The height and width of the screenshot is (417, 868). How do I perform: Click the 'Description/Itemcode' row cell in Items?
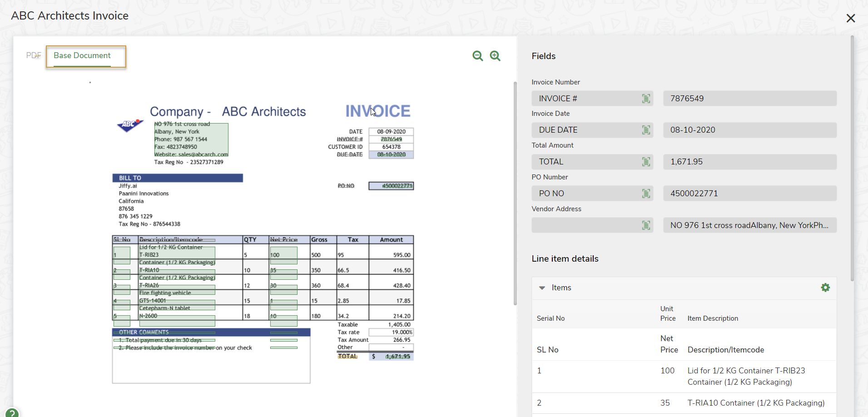pyautogui.click(x=726, y=350)
